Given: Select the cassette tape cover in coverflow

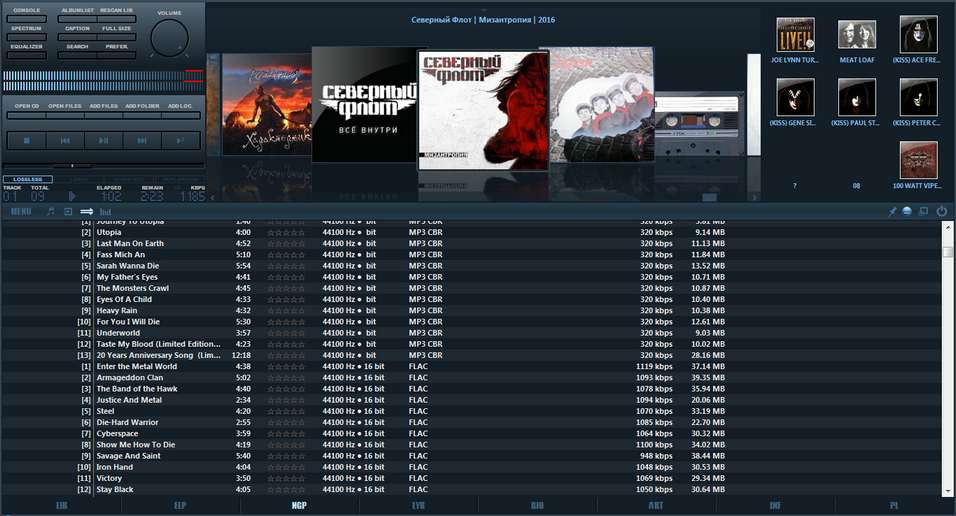Looking at the screenshot, I should click(699, 125).
